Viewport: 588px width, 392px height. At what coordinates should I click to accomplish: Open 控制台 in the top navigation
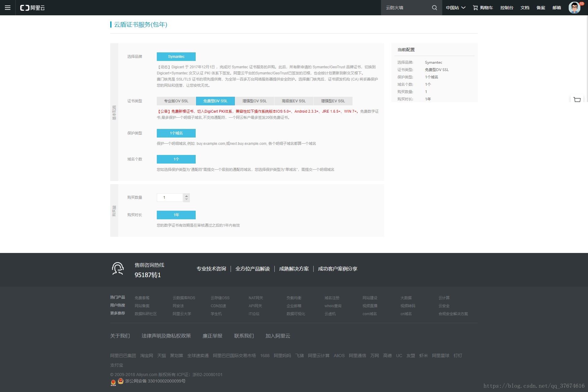click(507, 8)
